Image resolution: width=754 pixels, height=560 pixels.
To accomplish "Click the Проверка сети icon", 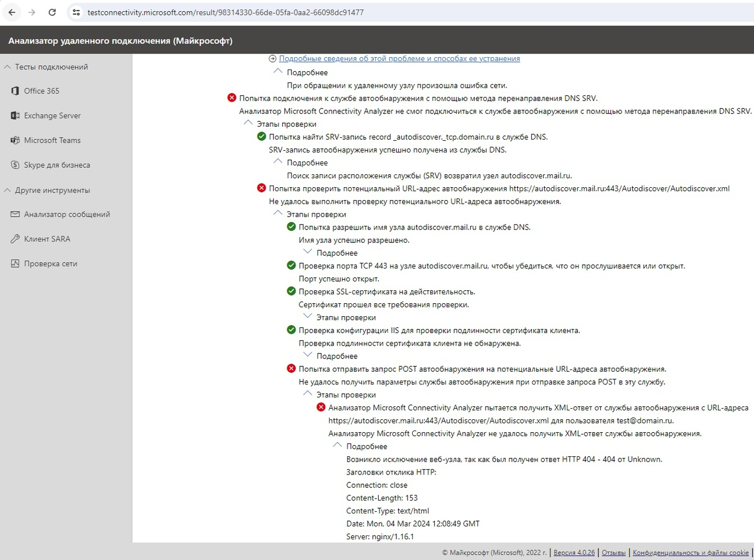I will point(15,264).
